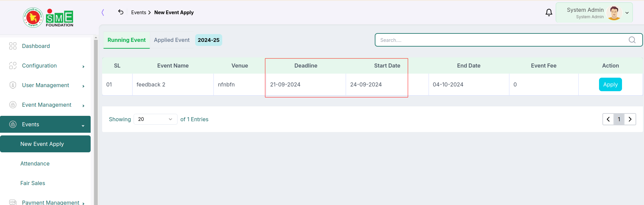This screenshot has width=644, height=205.
Task: Click the search magnifier icon
Action: 632,40
